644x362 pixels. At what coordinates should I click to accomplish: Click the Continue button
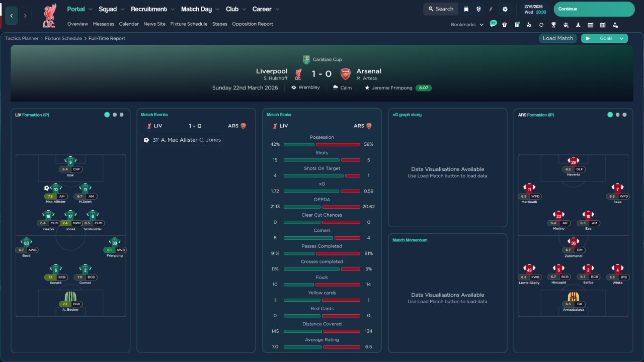click(x=594, y=9)
